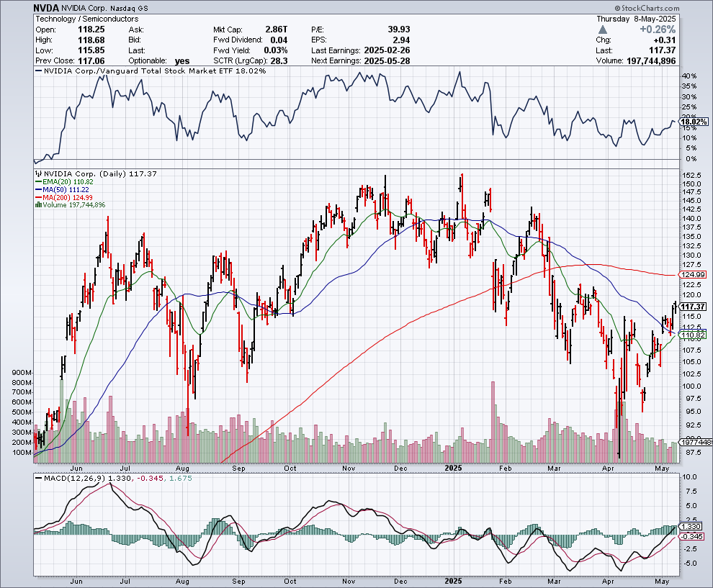The width and height of the screenshot is (713, 588).
Task: Click the Fwd Dividend value 0.04
Action: click(279, 40)
